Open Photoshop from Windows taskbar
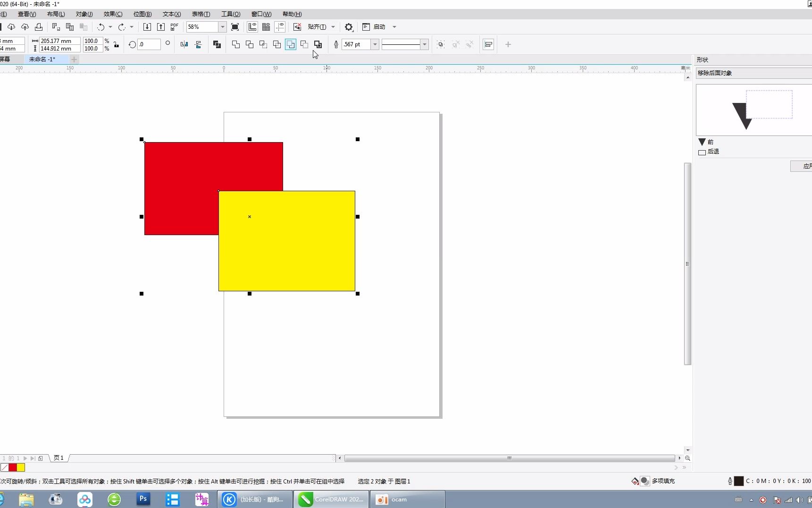Screen dimensions: 812x508 (143, 499)
